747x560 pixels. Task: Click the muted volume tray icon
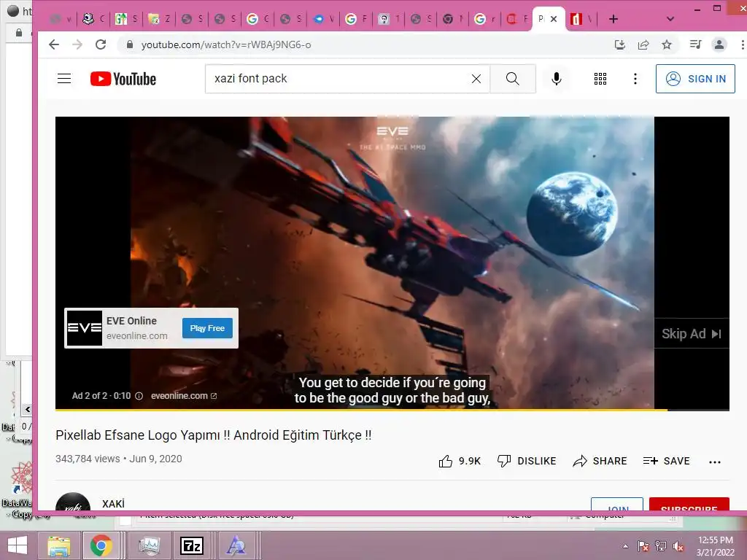tap(678, 546)
